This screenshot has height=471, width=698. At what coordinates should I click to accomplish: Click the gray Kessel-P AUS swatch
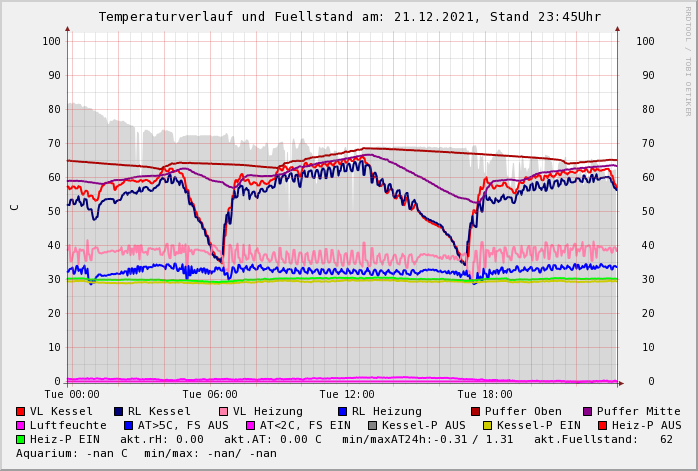click(371, 425)
